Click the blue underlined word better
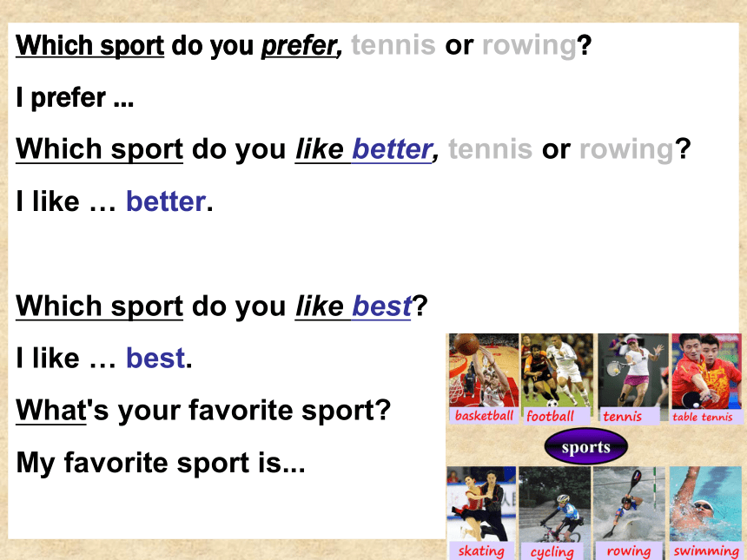 click(x=392, y=149)
